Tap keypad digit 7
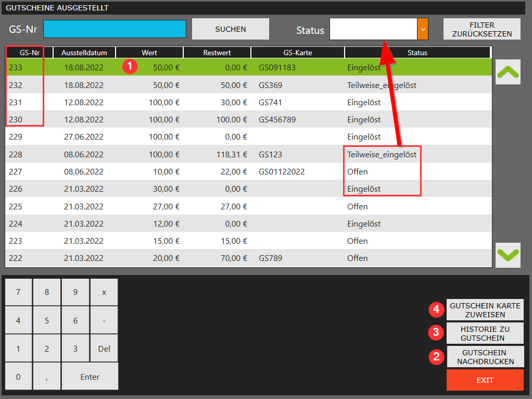Viewport: 532px width, 399px height. point(18,292)
